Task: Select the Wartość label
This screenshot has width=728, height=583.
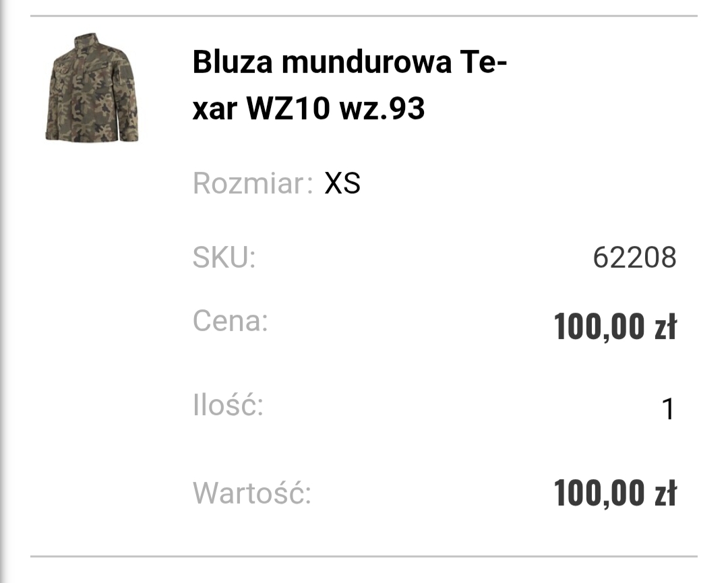Action: tap(252, 493)
